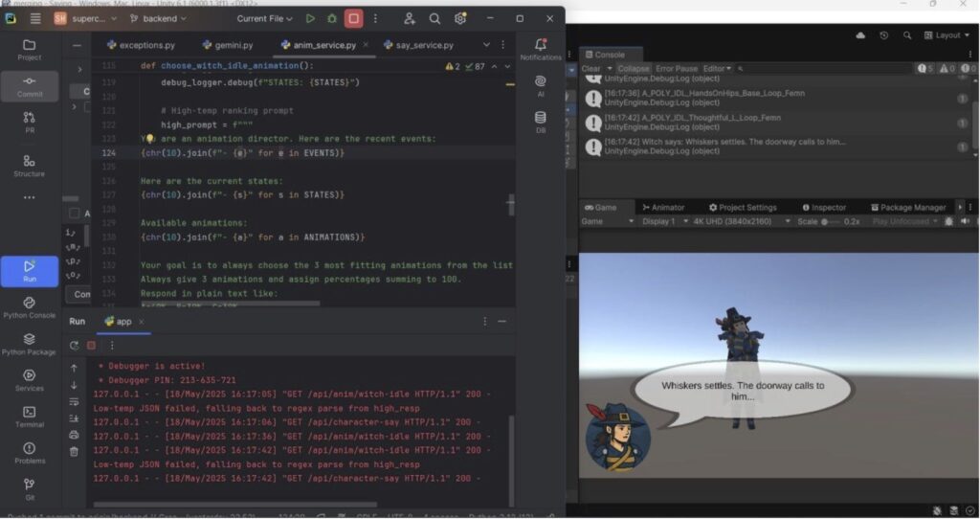Viewport: 980px width, 519px height.
Task: Open the Terminal tool window
Action: [29, 417]
